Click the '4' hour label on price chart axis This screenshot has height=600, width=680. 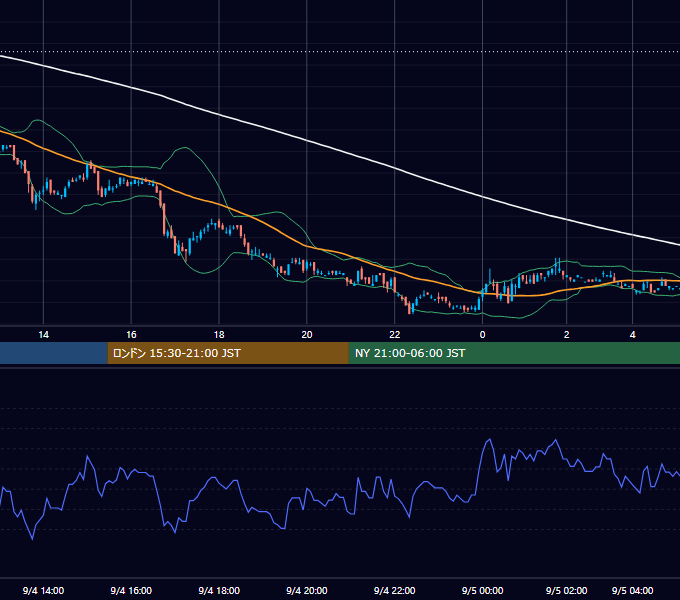[x=633, y=335]
